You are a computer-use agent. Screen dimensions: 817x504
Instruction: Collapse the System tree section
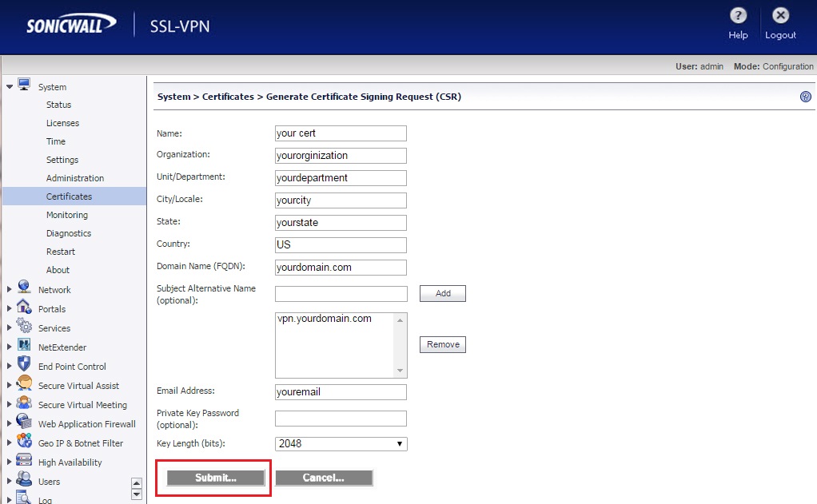tap(10, 86)
